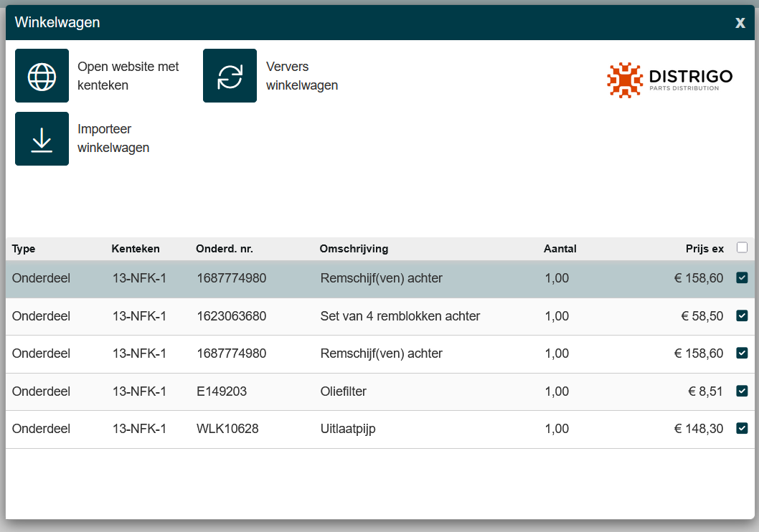This screenshot has width=759, height=532.
Task: Click the 'Prijs ex' column header
Action: coord(704,249)
